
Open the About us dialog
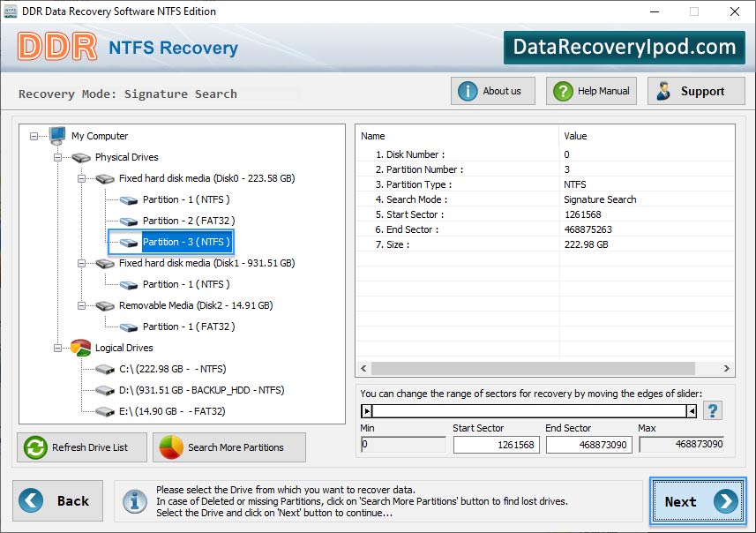(493, 91)
